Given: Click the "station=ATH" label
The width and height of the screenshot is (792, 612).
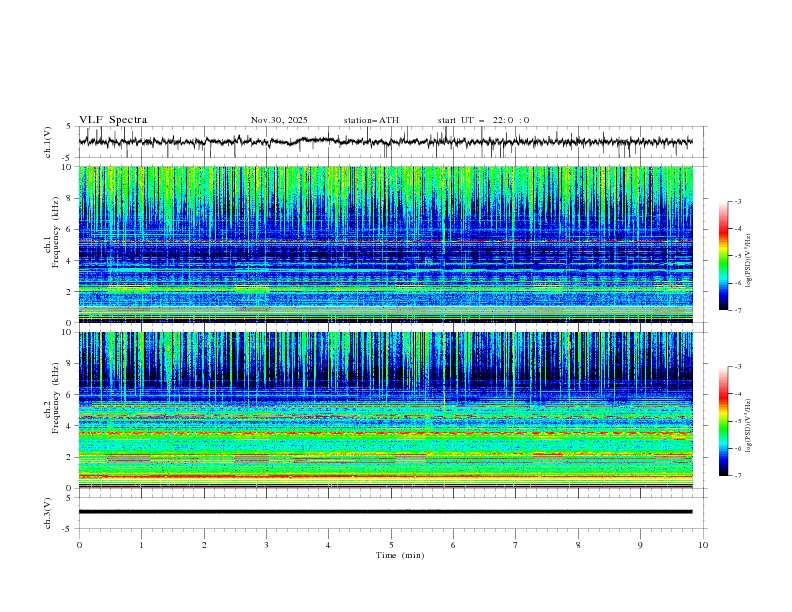Looking at the screenshot, I should click(x=371, y=120).
